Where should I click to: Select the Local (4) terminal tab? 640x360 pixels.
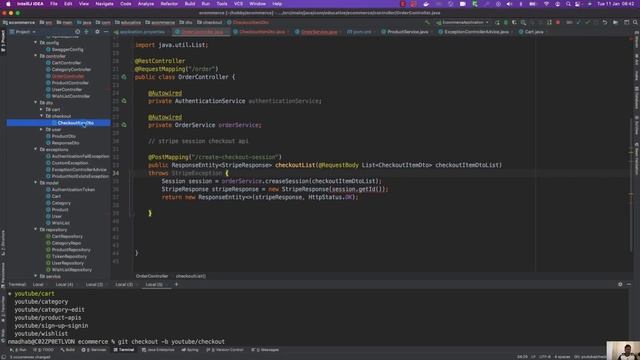tap(64, 284)
